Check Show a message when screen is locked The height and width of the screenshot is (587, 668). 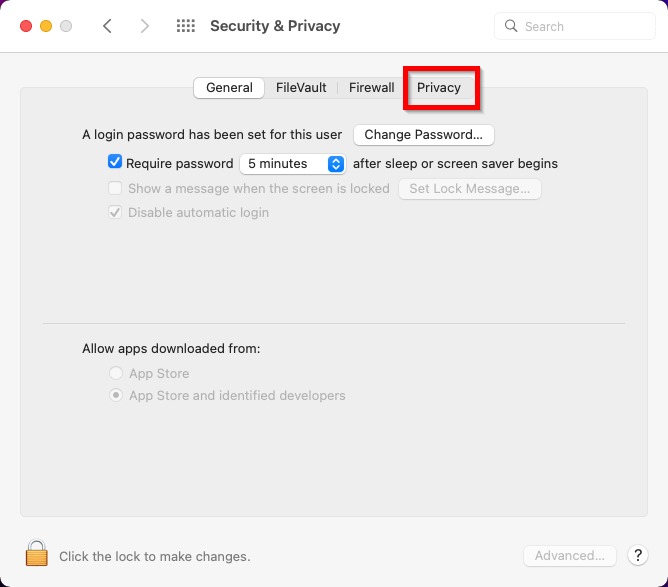[x=115, y=188]
